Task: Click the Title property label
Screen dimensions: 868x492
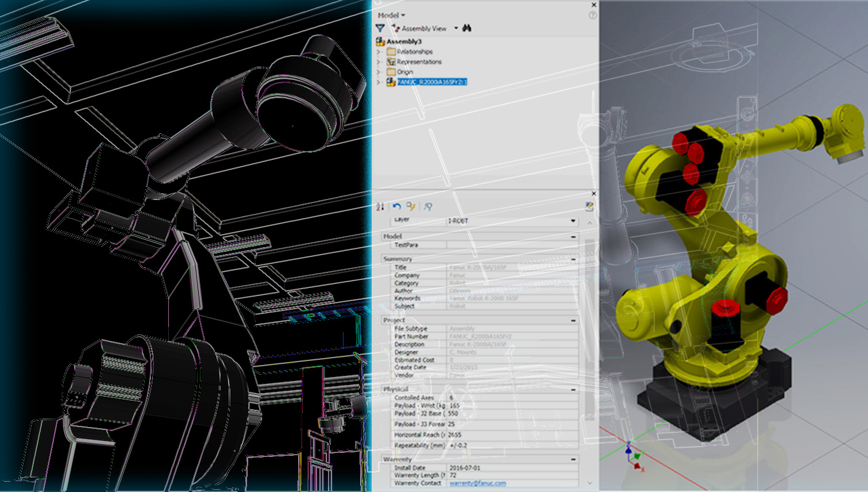Action: click(400, 267)
